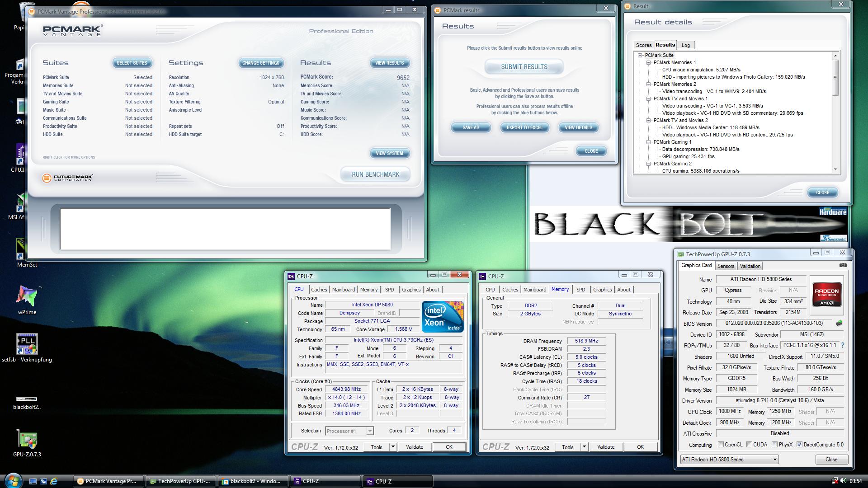Click the PCMark Vantage title bar icon
The height and width of the screenshot is (488, 868).
point(31,12)
